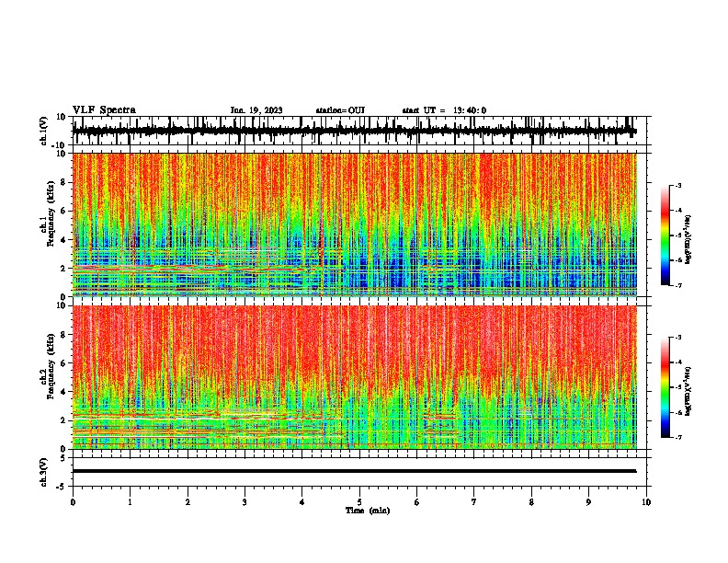Click the ch.2 "Frequency (kHz)" axis label
Viewport: 728px width, 563px height.
click(x=51, y=366)
